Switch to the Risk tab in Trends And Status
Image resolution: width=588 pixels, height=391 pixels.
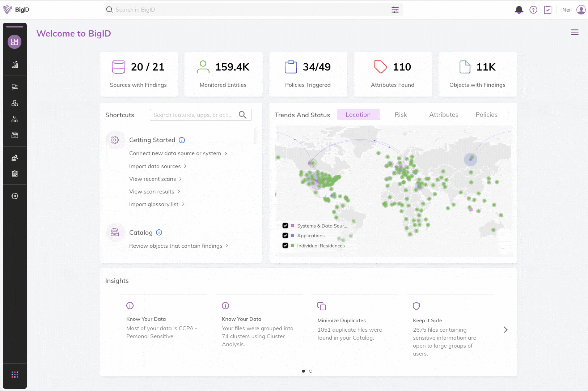point(401,114)
